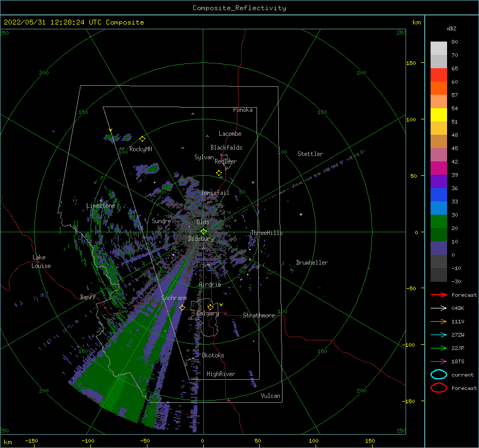Click the ThreeHills label

coord(267,233)
